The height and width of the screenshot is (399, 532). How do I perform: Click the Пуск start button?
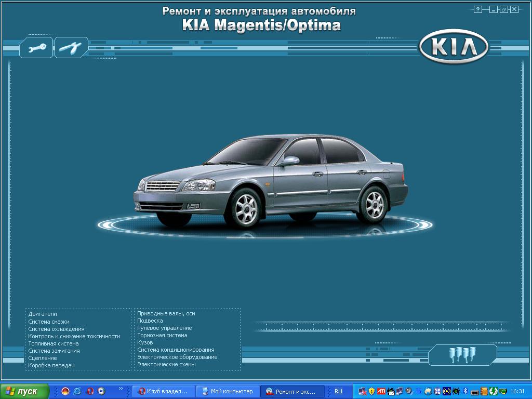click(25, 391)
